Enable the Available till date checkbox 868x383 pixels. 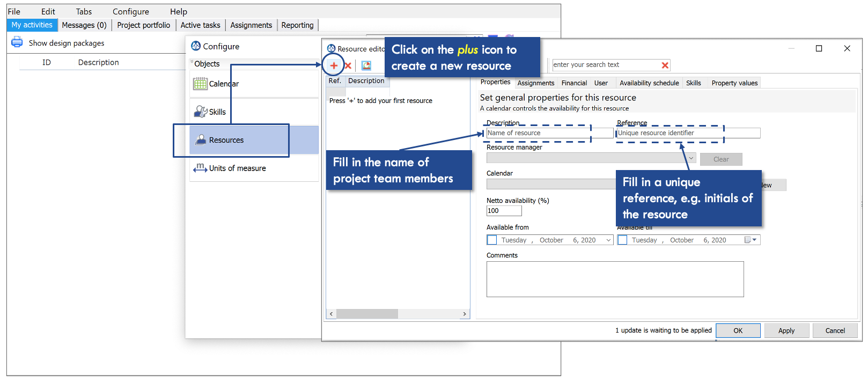point(622,240)
